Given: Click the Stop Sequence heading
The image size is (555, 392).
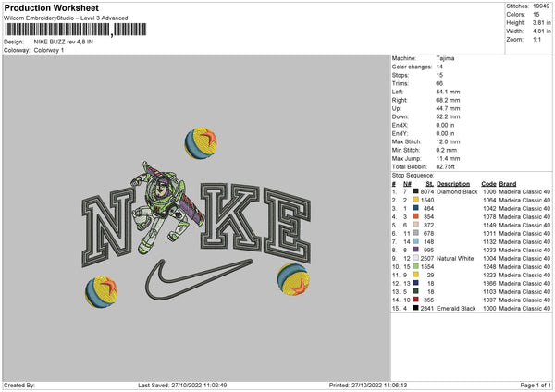Looking at the screenshot, I should (x=413, y=176).
